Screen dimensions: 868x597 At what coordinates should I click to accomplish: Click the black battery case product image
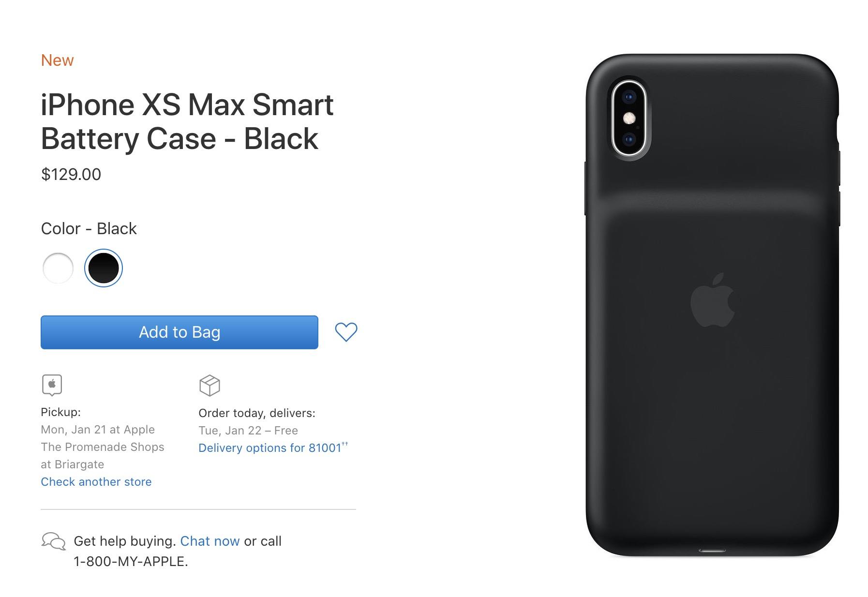point(712,305)
